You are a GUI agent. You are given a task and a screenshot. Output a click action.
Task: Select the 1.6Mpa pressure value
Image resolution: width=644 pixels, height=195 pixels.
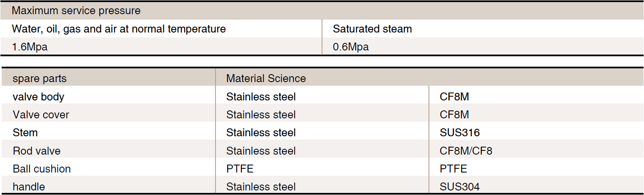[x=30, y=47]
